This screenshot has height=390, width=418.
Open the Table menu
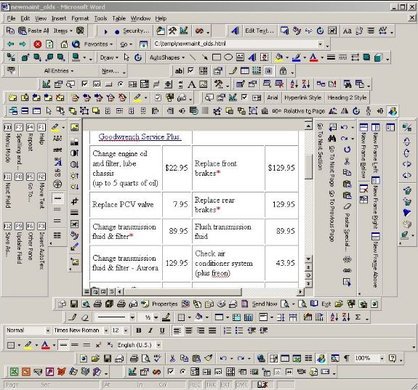click(x=119, y=18)
